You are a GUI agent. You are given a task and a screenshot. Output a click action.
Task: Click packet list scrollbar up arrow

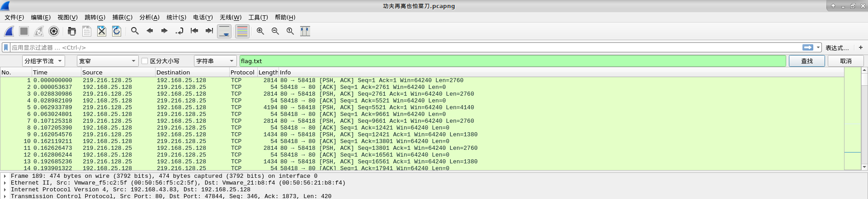click(864, 70)
